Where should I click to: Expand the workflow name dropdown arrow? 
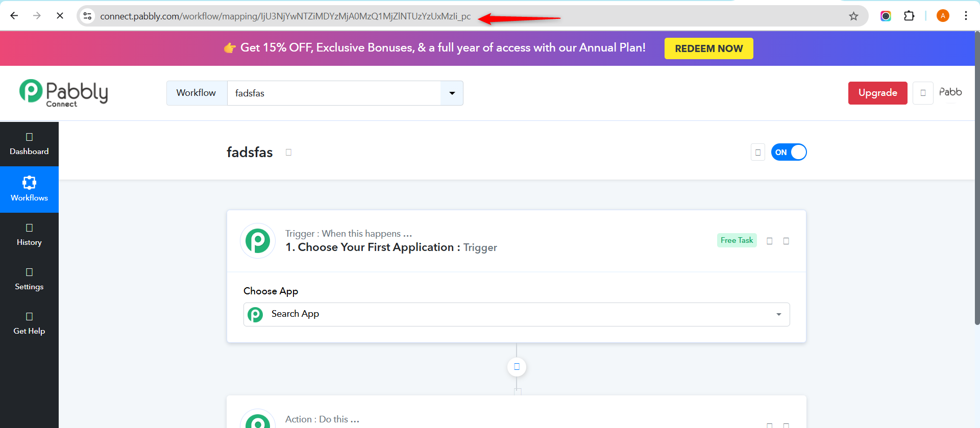coord(452,93)
